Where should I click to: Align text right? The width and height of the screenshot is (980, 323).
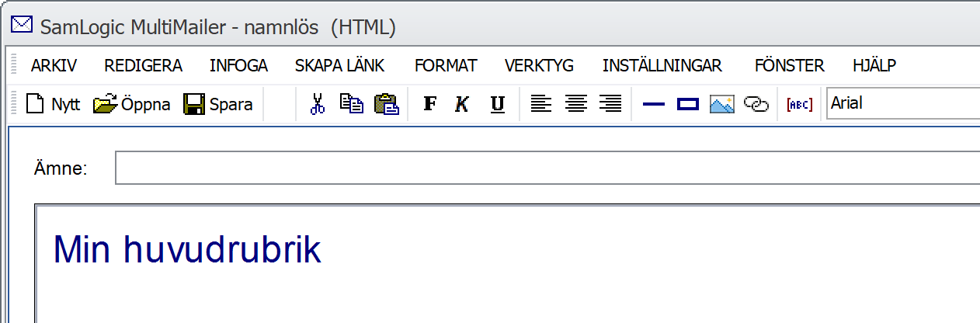coord(610,104)
